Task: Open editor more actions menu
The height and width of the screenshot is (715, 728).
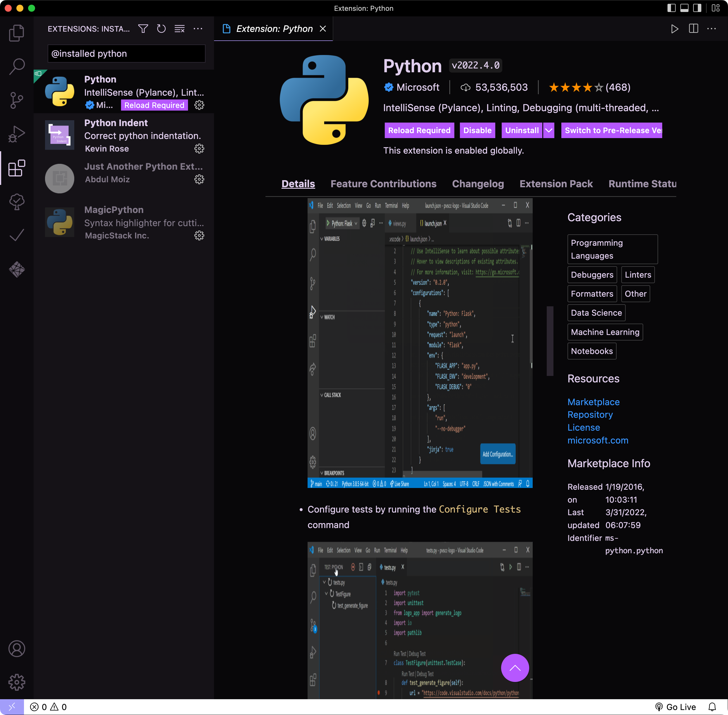Action: pyautogui.click(x=712, y=29)
